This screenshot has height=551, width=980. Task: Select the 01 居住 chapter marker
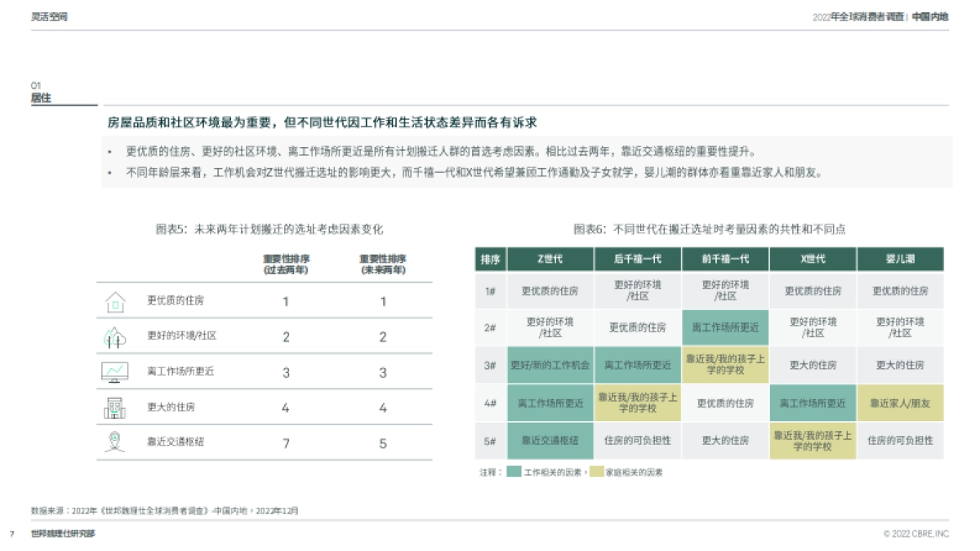click(x=39, y=90)
